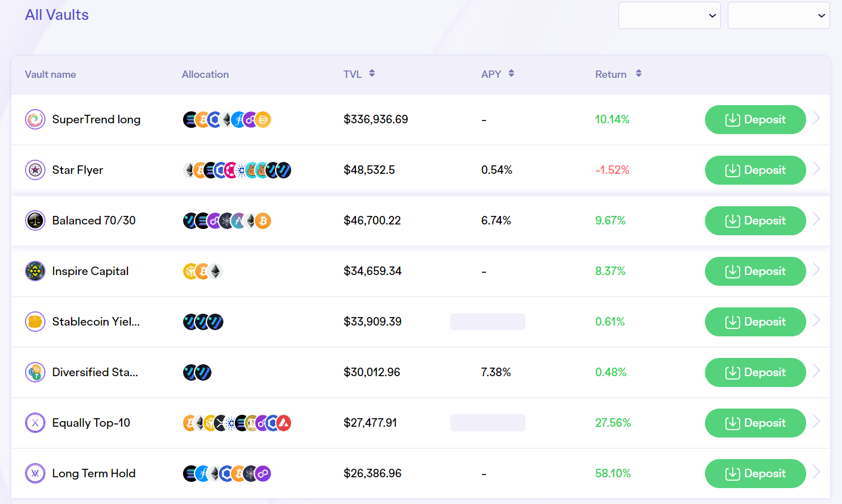
Task: Click the Equally Top-10 allocation token icons
Action: [x=237, y=423]
